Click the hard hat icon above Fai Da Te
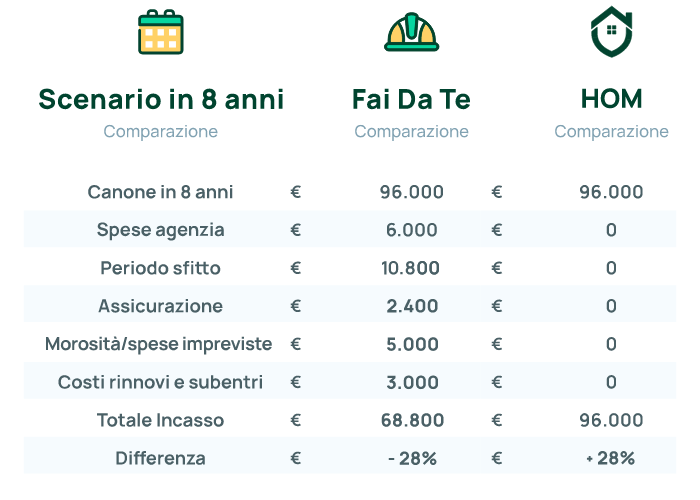Image resolution: width=700 pixels, height=500 pixels. pyautogui.click(x=412, y=32)
